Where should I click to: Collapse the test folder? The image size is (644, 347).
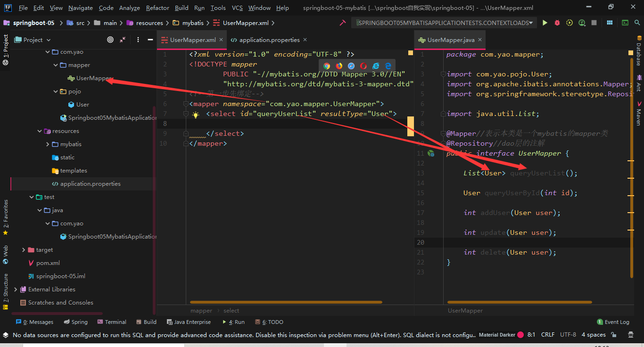tap(32, 197)
